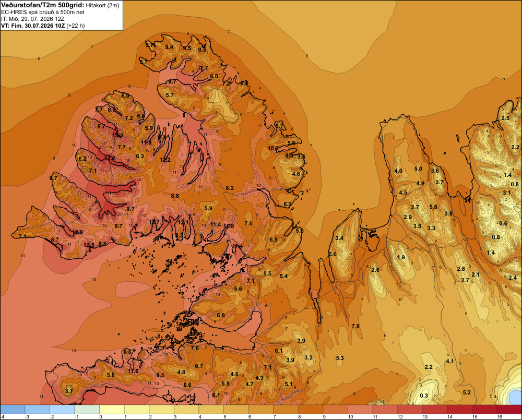Select the darkest red swatch above 16

pyautogui.click(x=509, y=410)
